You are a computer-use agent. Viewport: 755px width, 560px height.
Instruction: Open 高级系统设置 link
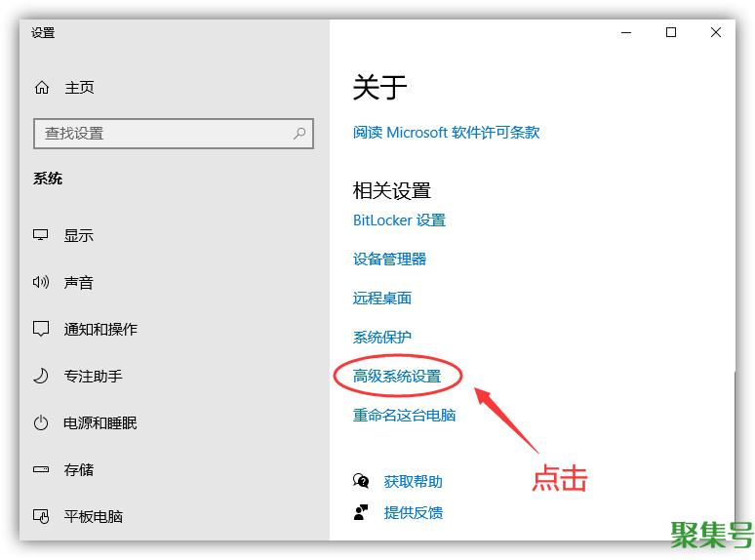click(x=397, y=376)
